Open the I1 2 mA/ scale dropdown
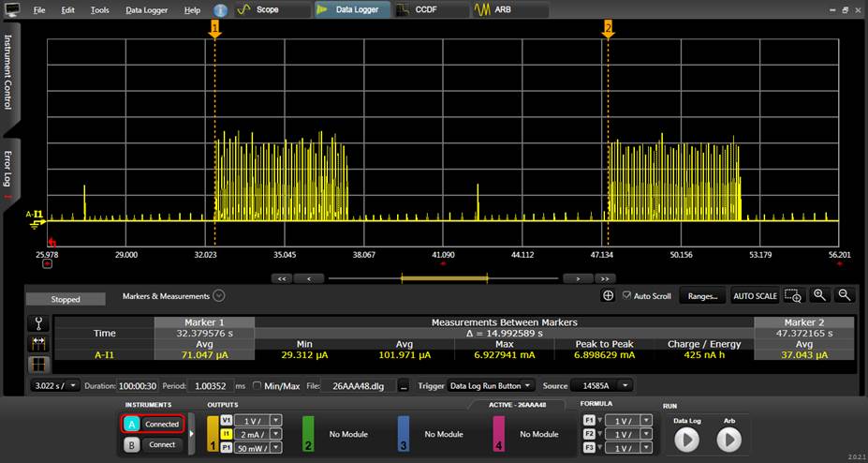The height and width of the screenshot is (463, 868). (x=275, y=434)
